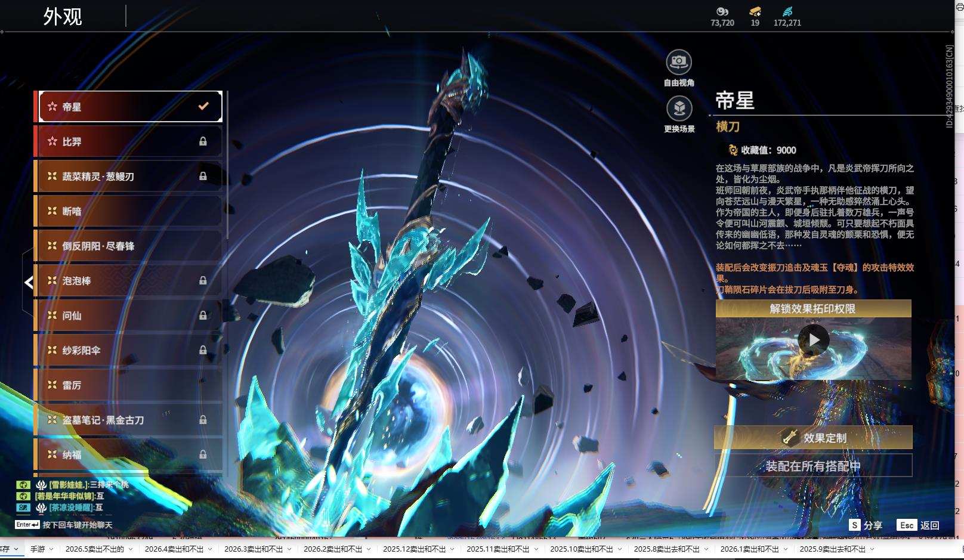Click the 收藏值 collection value icon
This screenshot has height=560, width=964.
733,150
